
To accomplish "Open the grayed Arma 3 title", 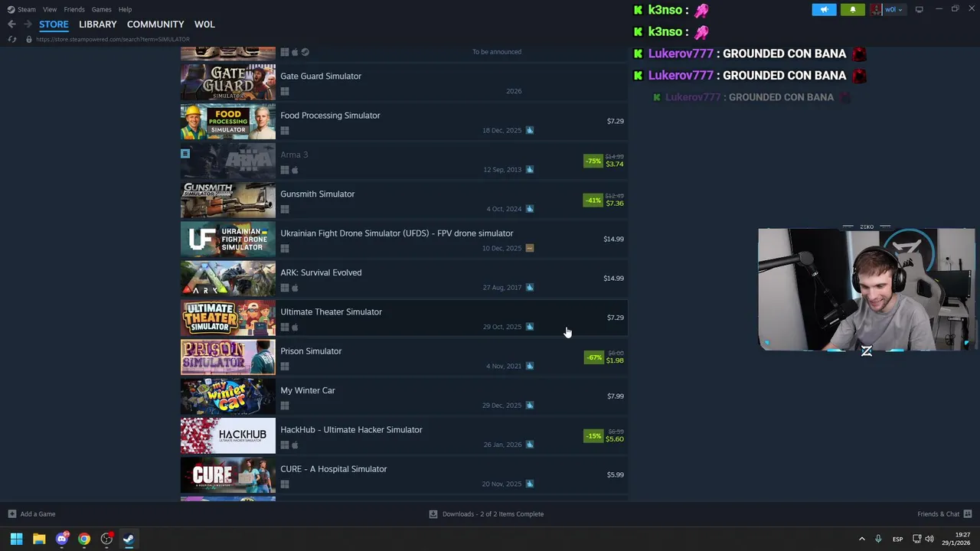I will 294,155.
